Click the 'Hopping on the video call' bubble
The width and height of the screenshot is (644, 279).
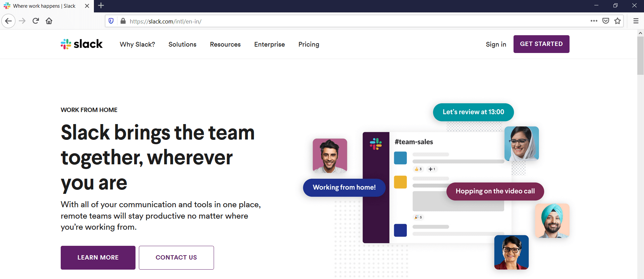(x=495, y=191)
